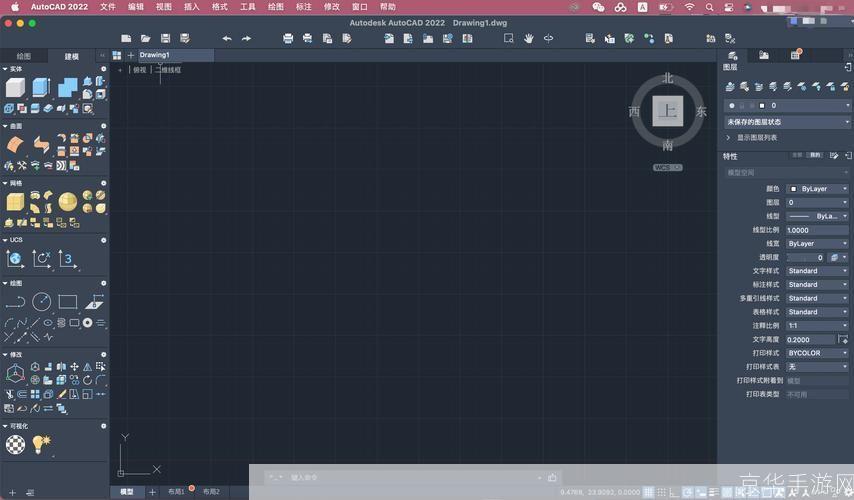Switch to the 绘图 tool set tab
This screenshot has width=854, height=500.
pos(23,56)
